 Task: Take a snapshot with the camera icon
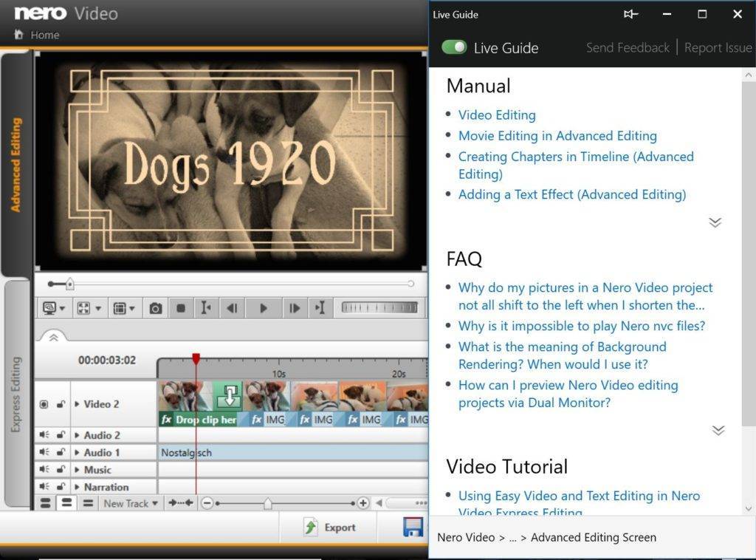coord(155,309)
